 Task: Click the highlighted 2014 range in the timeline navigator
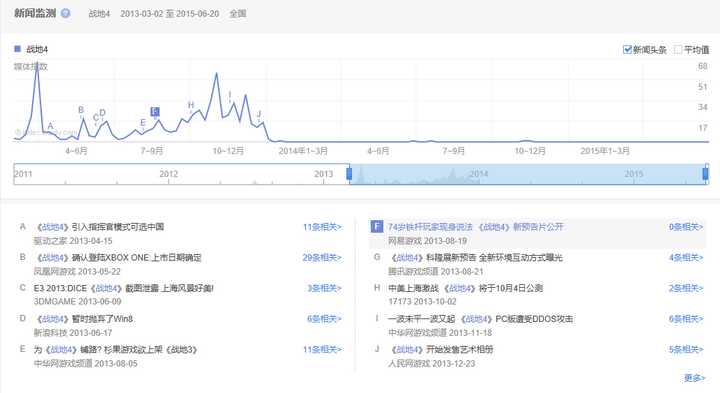(478, 174)
